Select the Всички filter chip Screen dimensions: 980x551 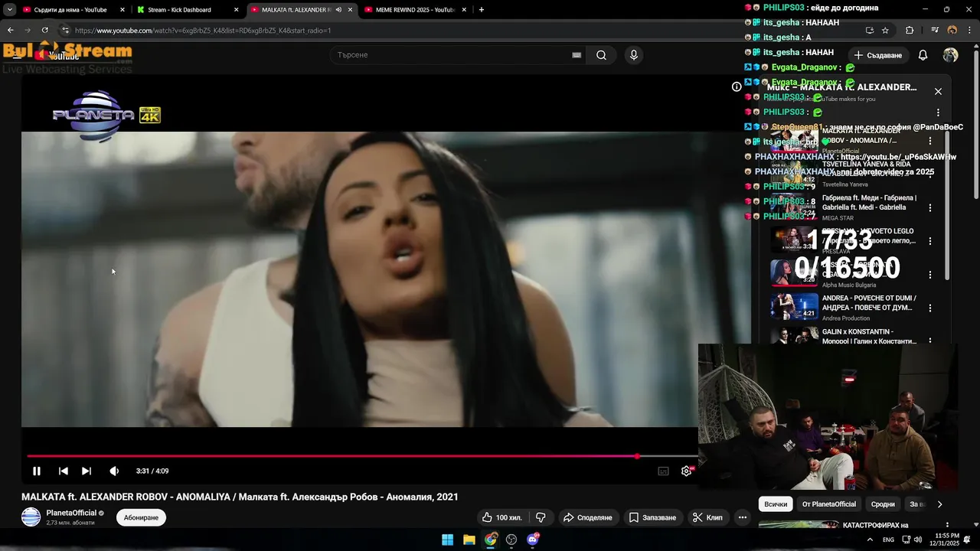[x=776, y=504]
